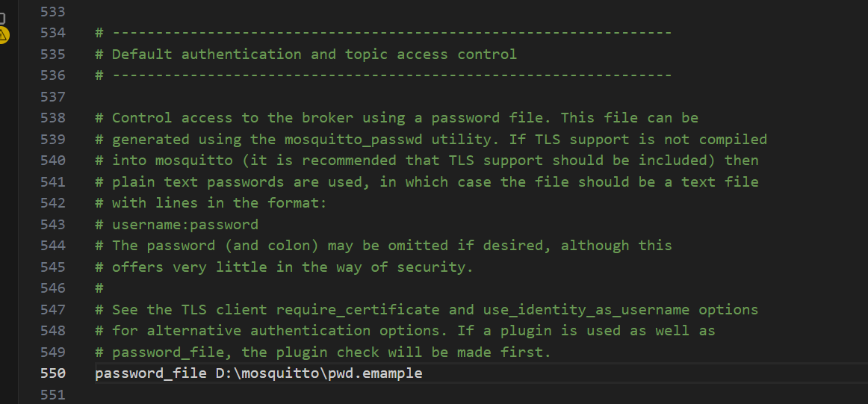Click the "username:password" comment text
The image size is (868, 404).
pos(185,225)
